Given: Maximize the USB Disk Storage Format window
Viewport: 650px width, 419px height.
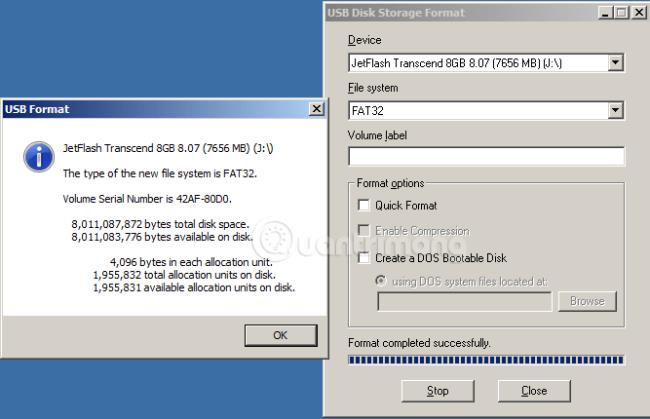Looking at the screenshot, I should click(x=620, y=12).
